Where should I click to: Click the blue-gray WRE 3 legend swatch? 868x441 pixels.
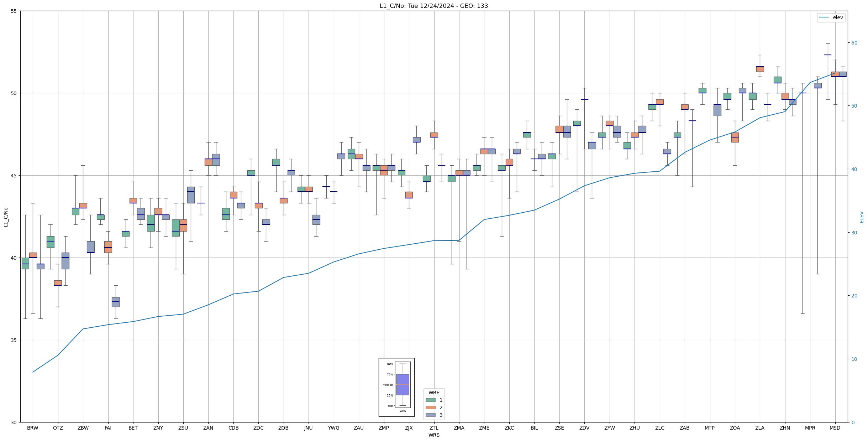[x=430, y=415]
